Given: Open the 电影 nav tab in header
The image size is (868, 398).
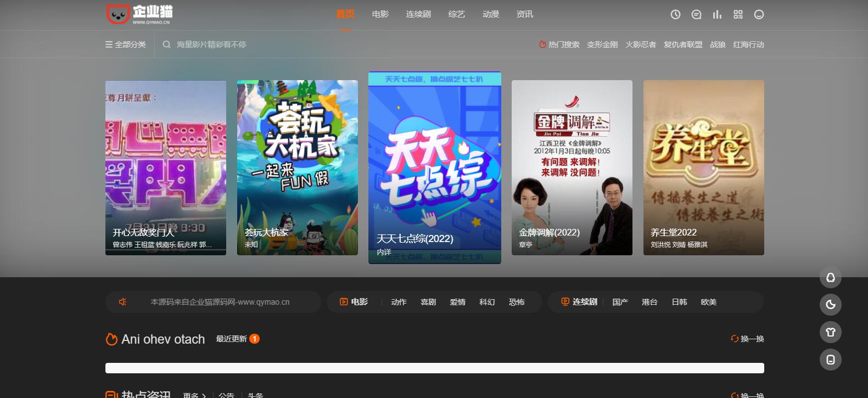Looking at the screenshot, I should pyautogui.click(x=380, y=14).
